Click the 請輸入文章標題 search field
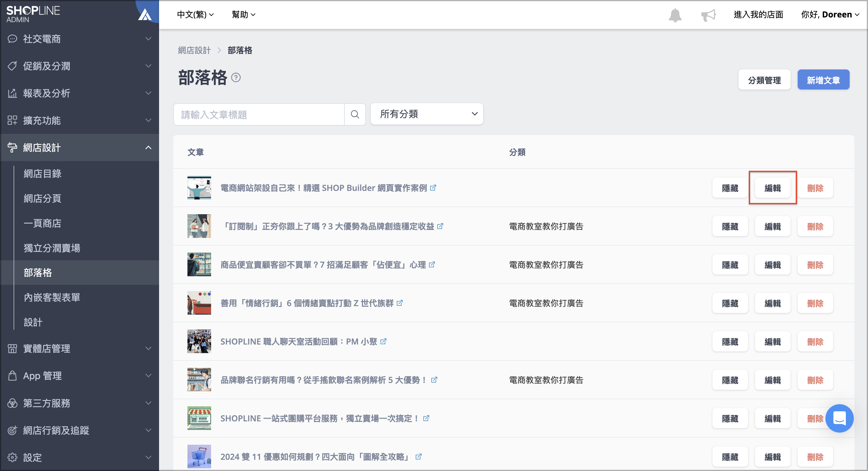This screenshot has width=868, height=471. 259,114
